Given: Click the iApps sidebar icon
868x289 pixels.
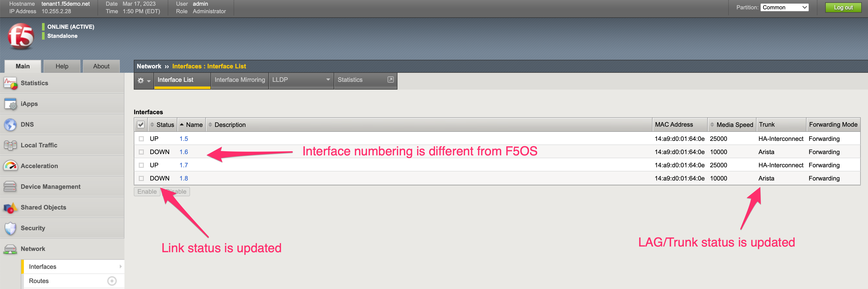Looking at the screenshot, I should tap(10, 104).
